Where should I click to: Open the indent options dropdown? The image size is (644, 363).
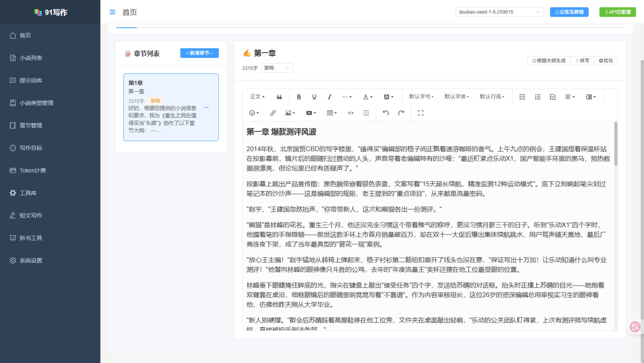tap(590, 97)
